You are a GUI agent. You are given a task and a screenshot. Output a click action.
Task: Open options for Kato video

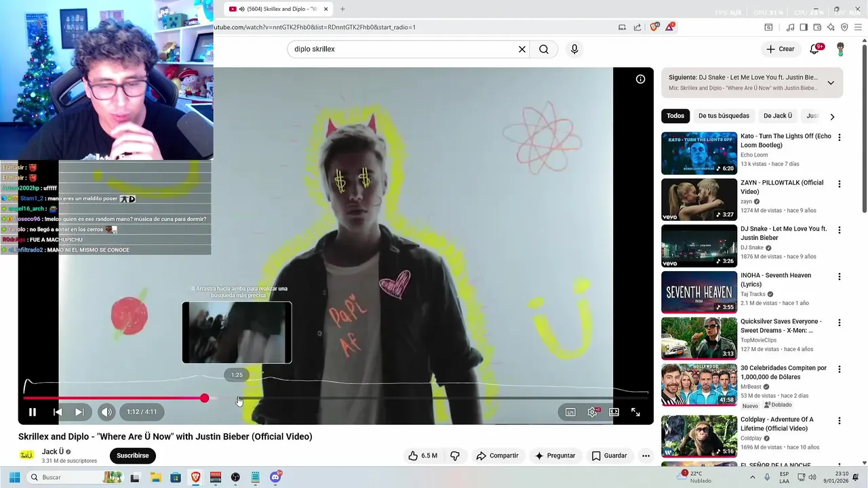tap(839, 138)
